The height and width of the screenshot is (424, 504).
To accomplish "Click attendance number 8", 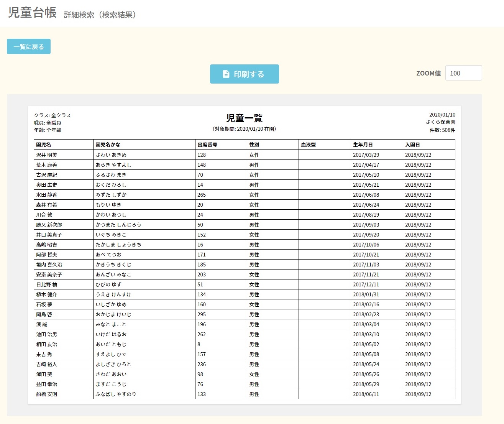I will 199,344.
